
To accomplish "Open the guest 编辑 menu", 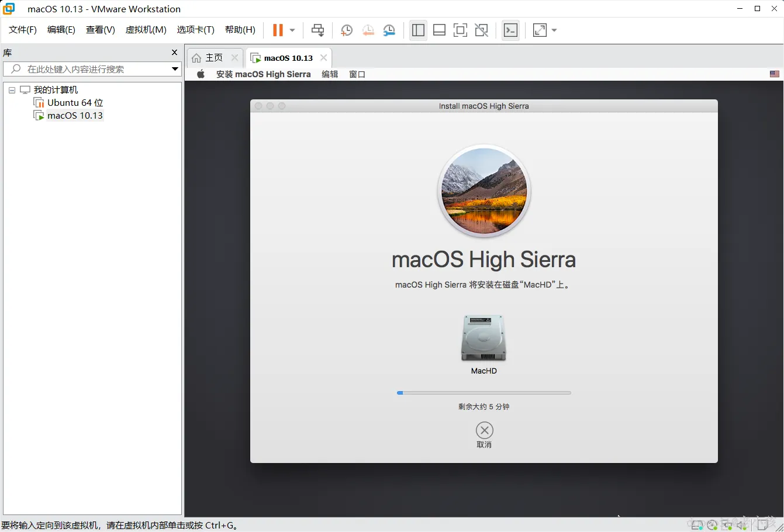I will click(x=330, y=74).
